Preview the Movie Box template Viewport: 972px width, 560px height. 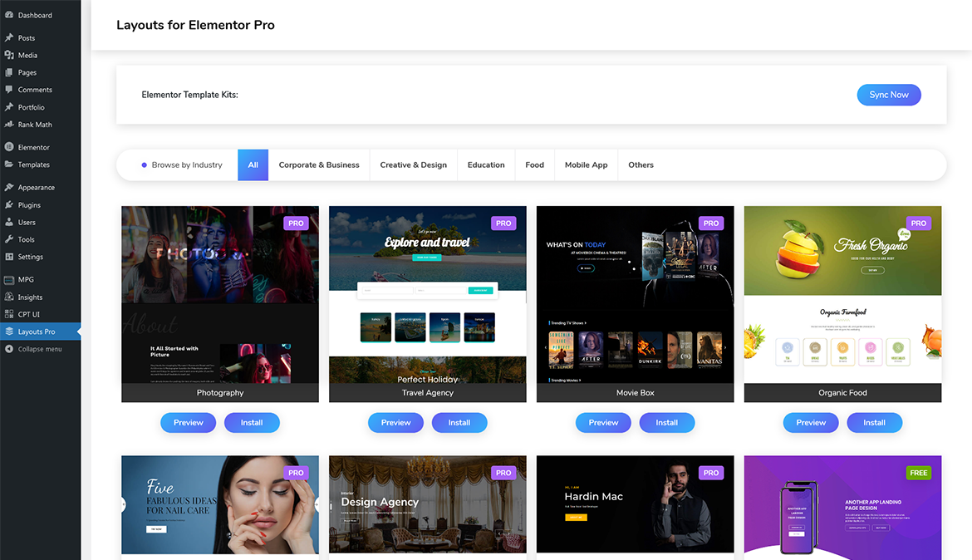click(x=603, y=422)
